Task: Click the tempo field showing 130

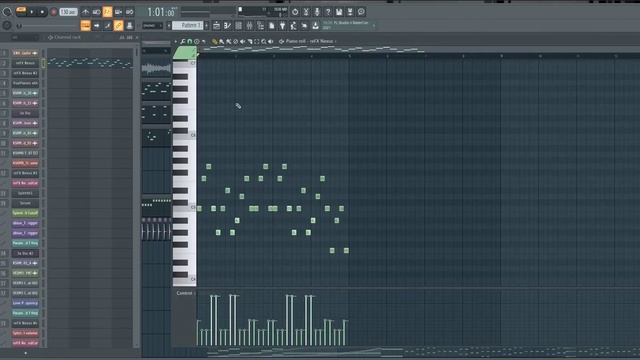Action: [x=68, y=12]
